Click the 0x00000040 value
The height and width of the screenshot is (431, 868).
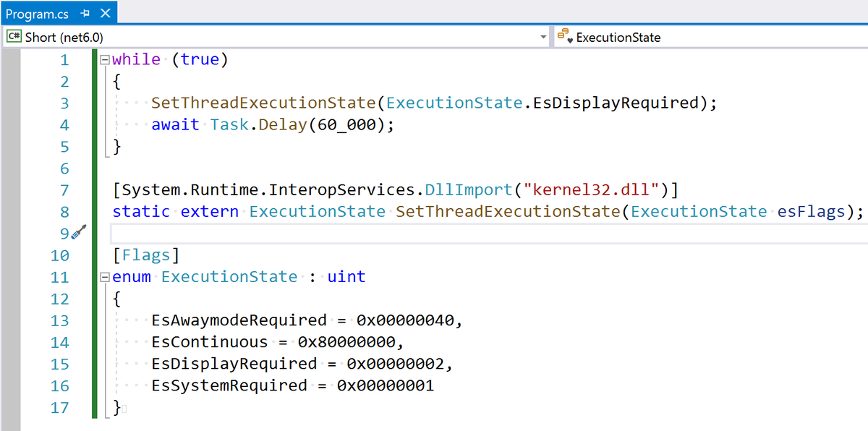(405, 320)
